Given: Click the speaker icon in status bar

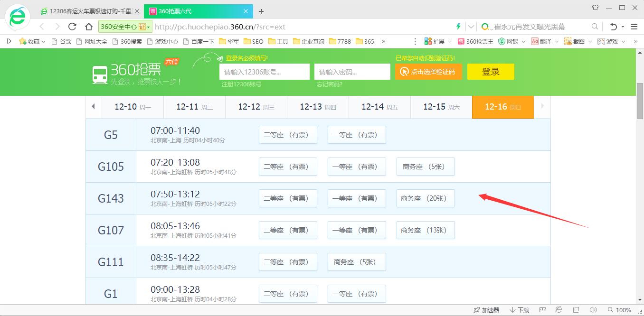Looking at the screenshot, I should point(594,309).
